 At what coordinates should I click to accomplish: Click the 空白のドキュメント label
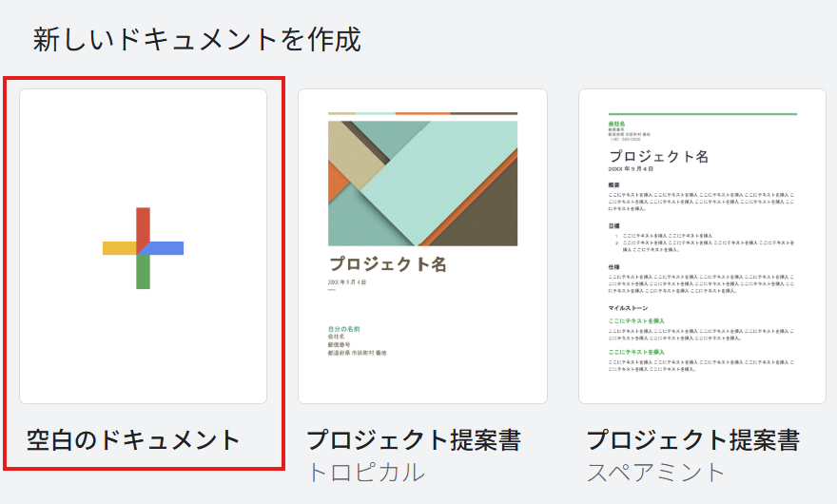pyautogui.click(x=133, y=440)
